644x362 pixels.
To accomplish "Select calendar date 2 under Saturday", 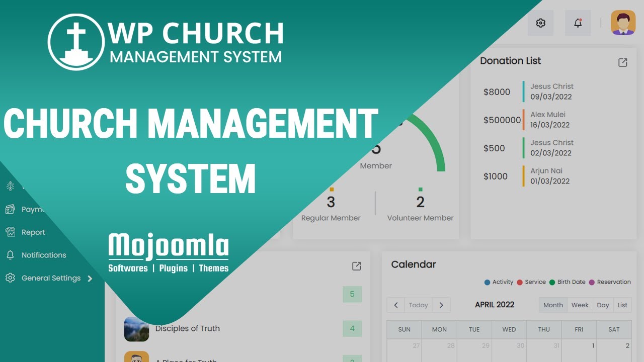I will coord(627,346).
